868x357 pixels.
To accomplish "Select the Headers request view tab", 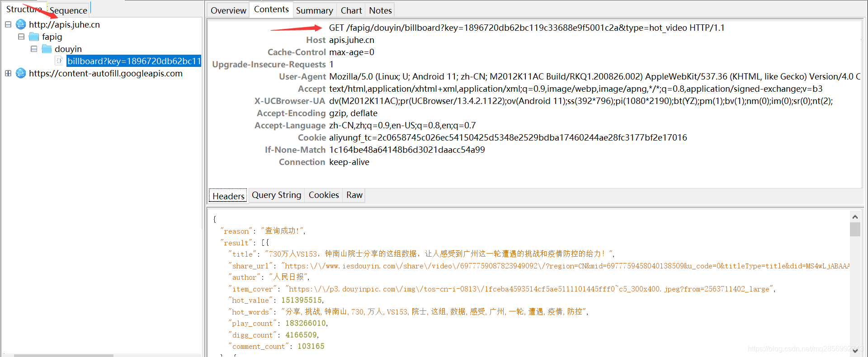I will (x=228, y=196).
